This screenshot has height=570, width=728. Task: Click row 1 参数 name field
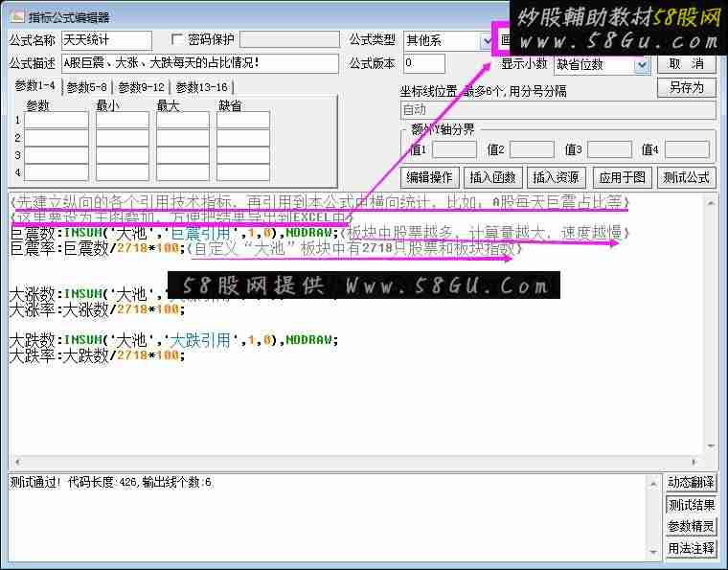tap(57, 120)
